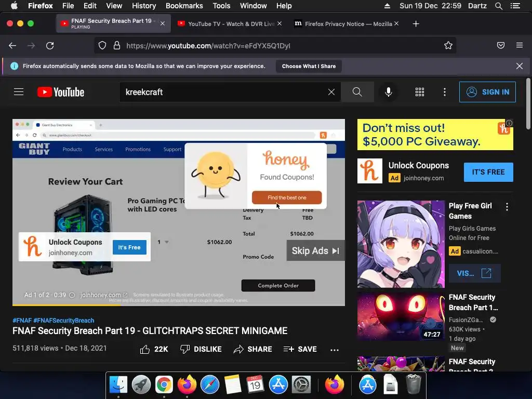This screenshot has width=532, height=399.
Task: Click the eject icon in menu bar
Action: [387, 6]
